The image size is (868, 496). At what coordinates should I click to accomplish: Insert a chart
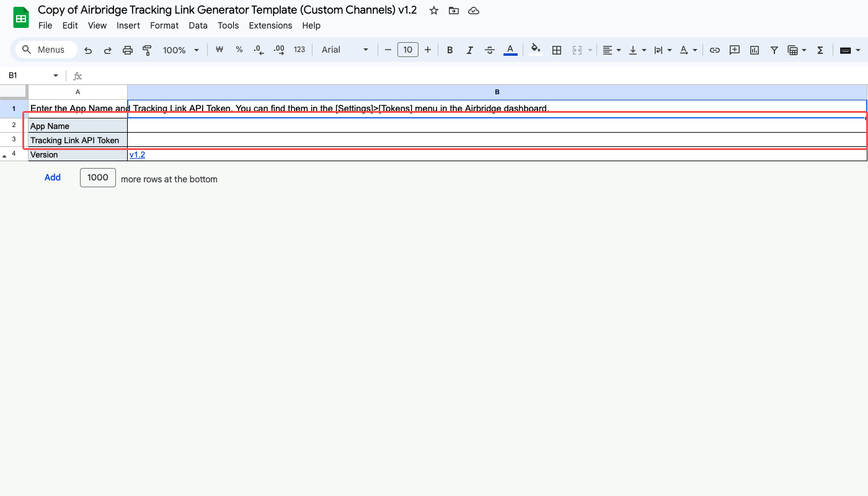[x=755, y=50]
